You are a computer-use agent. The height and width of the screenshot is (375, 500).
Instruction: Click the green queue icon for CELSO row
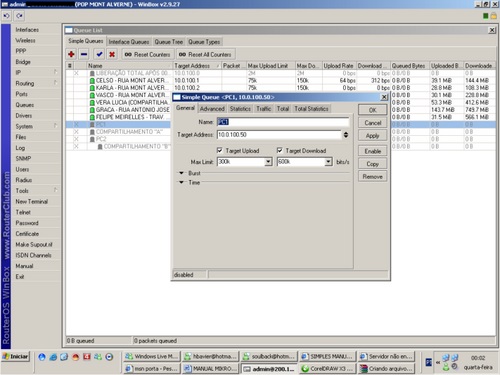click(92, 81)
